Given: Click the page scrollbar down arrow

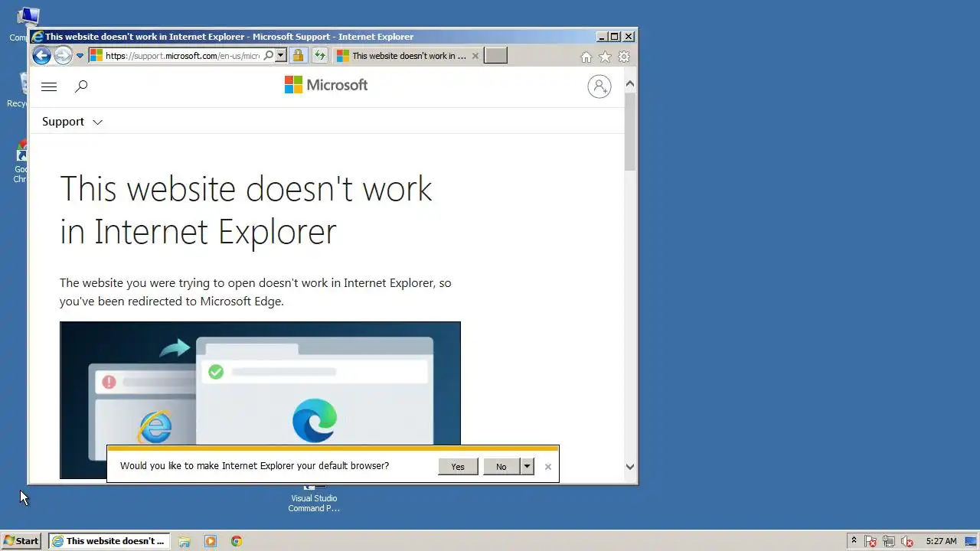Looking at the screenshot, I should coord(630,467).
